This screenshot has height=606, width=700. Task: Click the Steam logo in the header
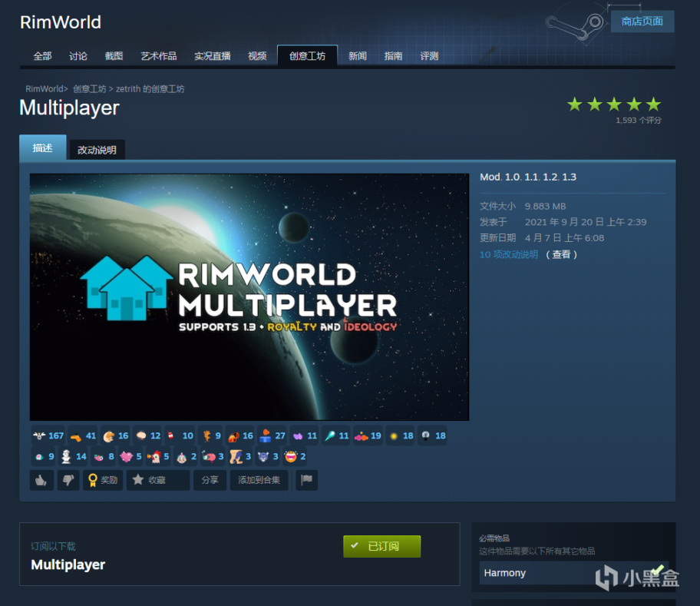pyautogui.click(x=575, y=25)
